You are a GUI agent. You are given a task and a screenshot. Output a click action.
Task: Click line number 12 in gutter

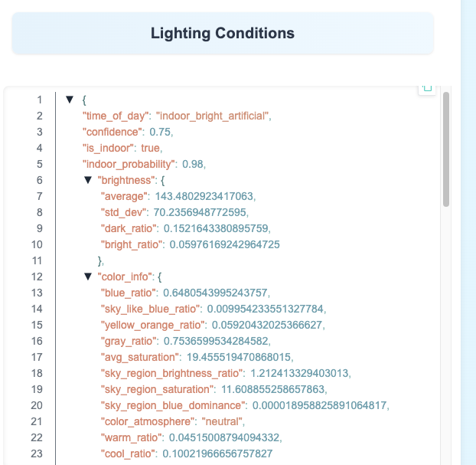coord(37,277)
